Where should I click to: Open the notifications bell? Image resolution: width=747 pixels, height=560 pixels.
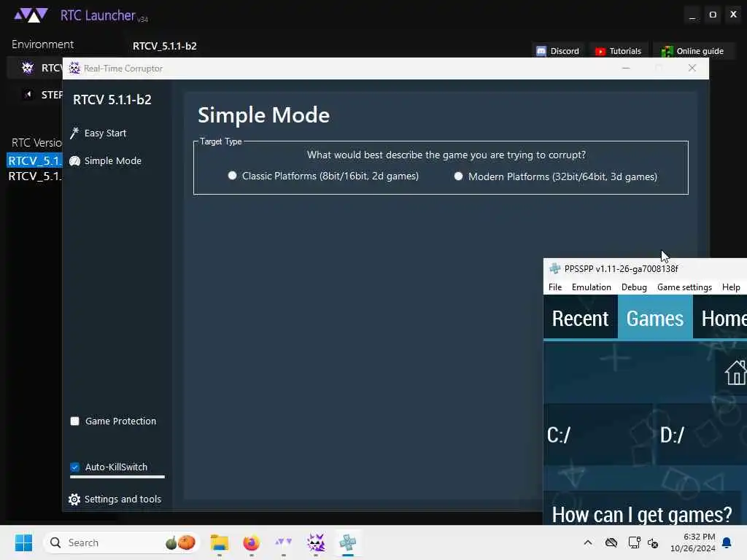(727, 542)
